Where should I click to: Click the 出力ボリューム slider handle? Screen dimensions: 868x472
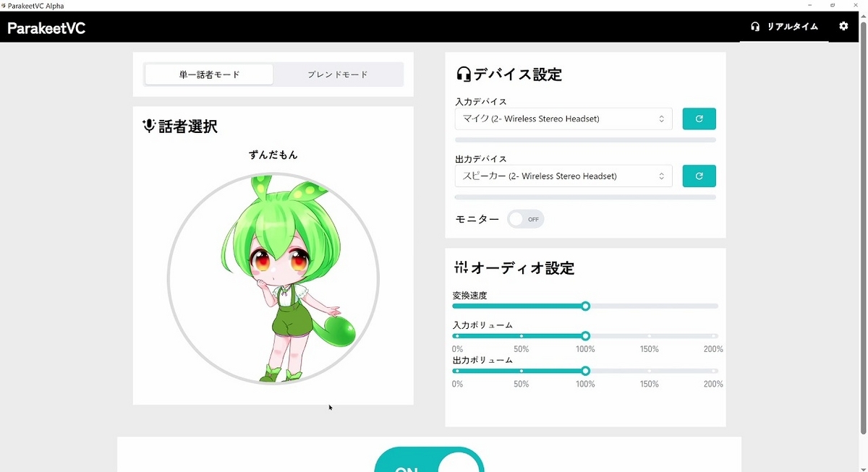coord(586,371)
